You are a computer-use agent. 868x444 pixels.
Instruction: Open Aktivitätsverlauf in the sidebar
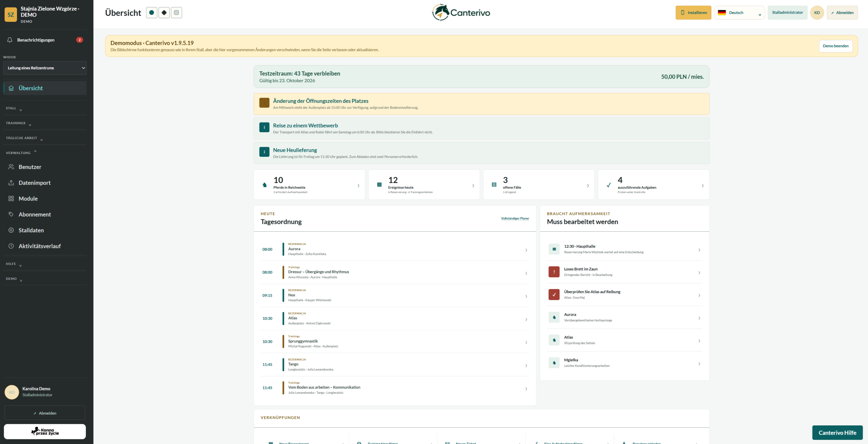point(45,246)
